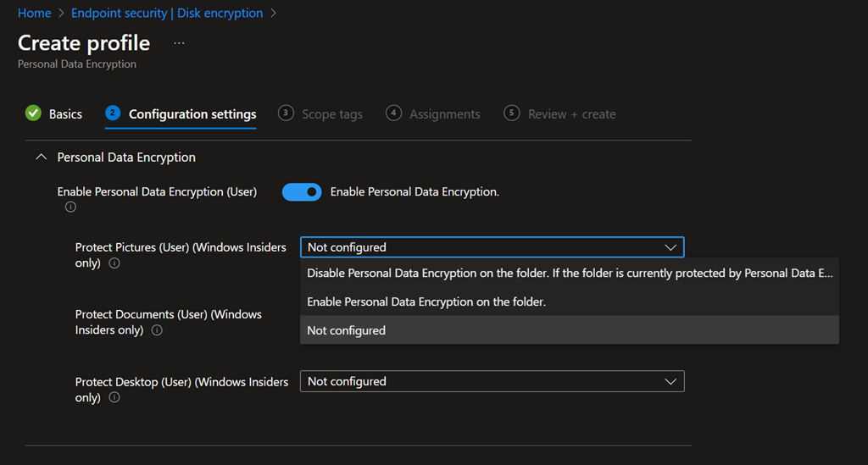Click info icon beside Protect Desktop setting
868x465 pixels.
coord(114,397)
